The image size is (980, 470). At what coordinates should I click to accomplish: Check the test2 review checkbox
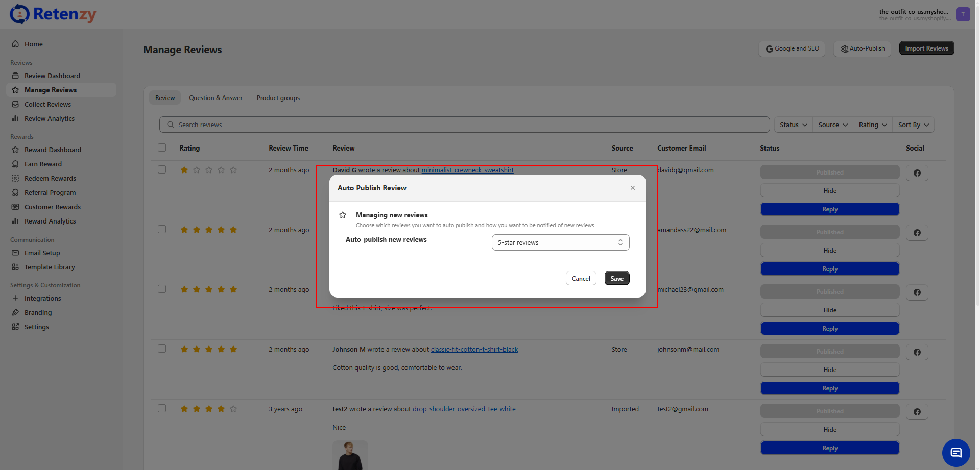[x=162, y=408]
